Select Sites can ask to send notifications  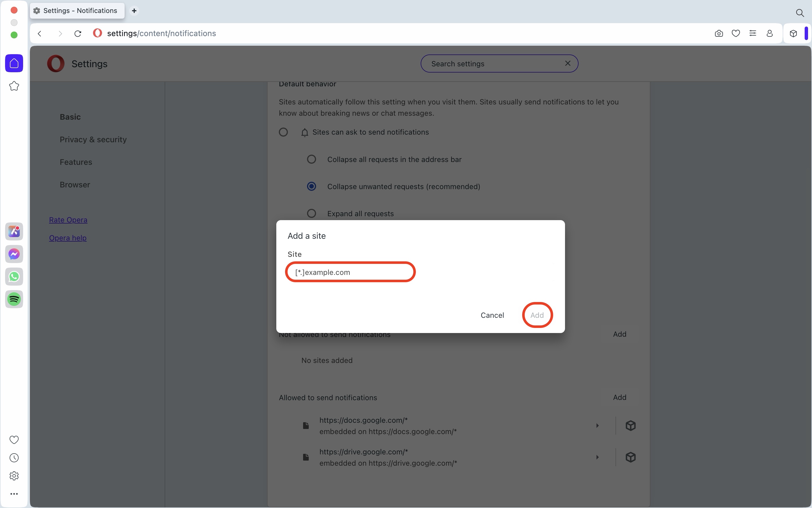coord(283,132)
